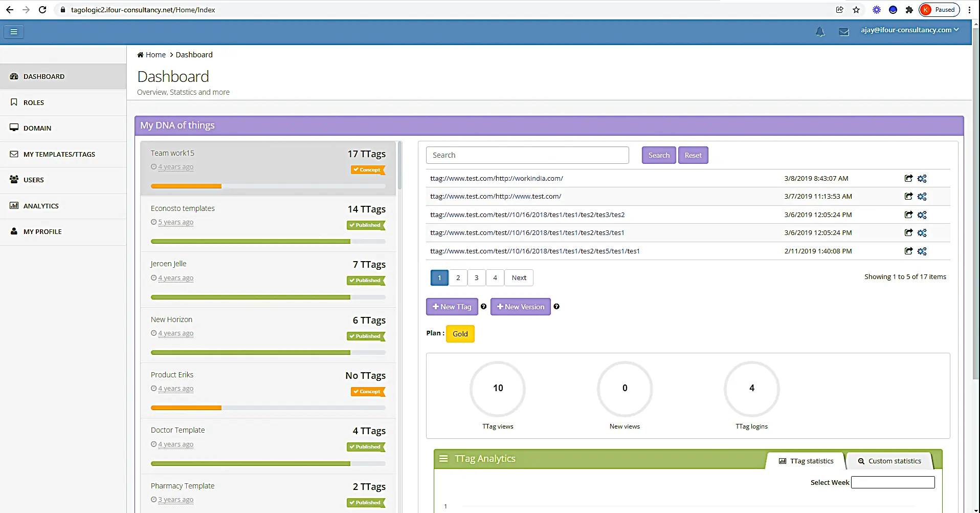
Task: Open settings gears for workindia ttag row
Action: click(922, 178)
